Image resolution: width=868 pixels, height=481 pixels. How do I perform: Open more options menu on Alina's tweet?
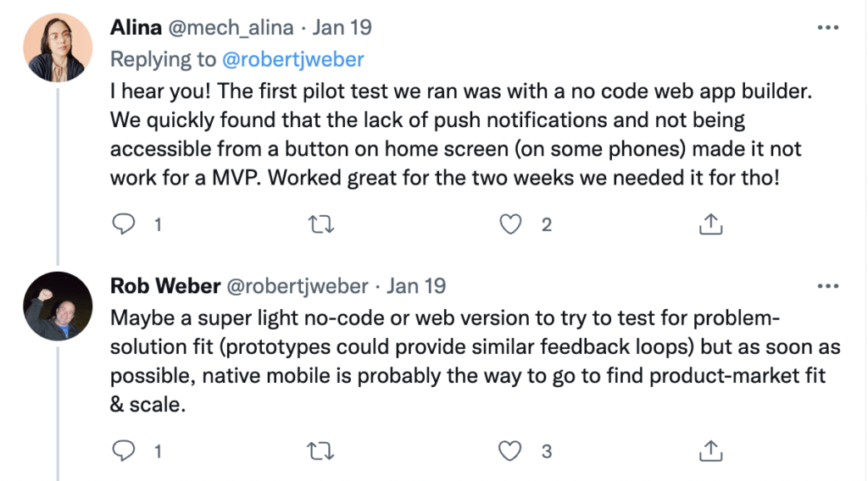click(828, 28)
